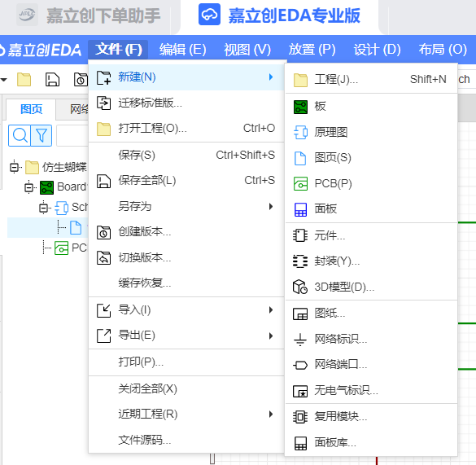This screenshot has width=476, height=465.
Task: Click 打印(P)... menu item
Action: click(x=186, y=362)
